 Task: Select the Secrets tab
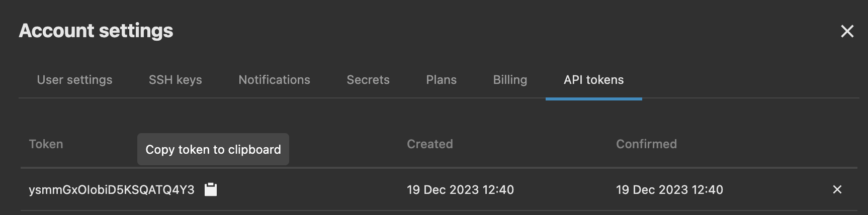tap(368, 80)
